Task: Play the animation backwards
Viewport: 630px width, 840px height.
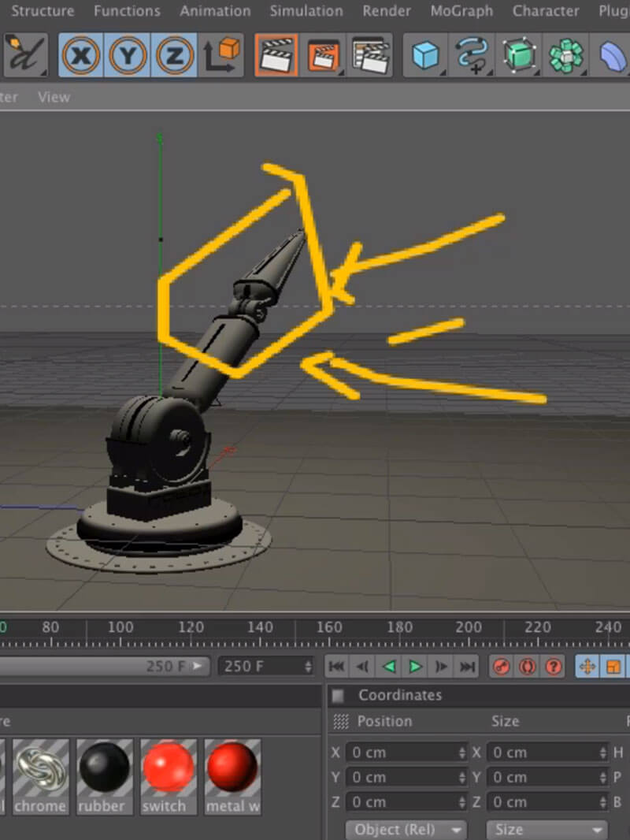Action: click(x=389, y=667)
